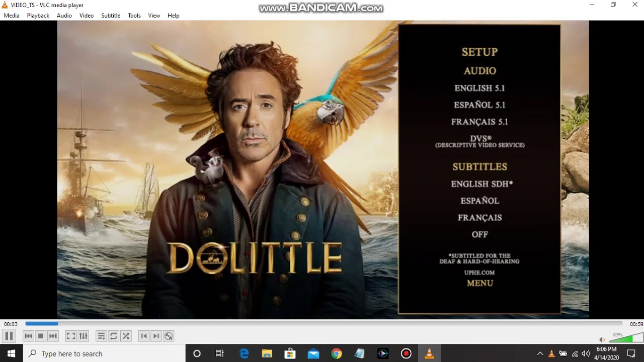This screenshot has width=644, height=362.
Task: Open the DVD menu button
Action: pyautogui.click(x=169, y=336)
